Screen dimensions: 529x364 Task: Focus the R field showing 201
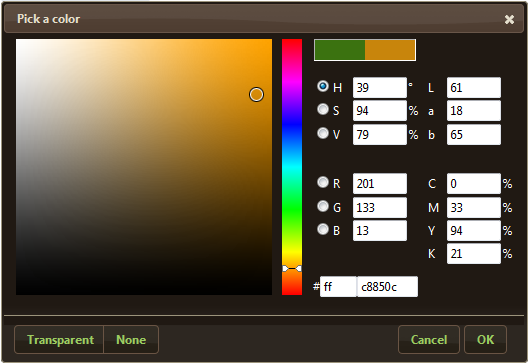click(x=380, y=184)
